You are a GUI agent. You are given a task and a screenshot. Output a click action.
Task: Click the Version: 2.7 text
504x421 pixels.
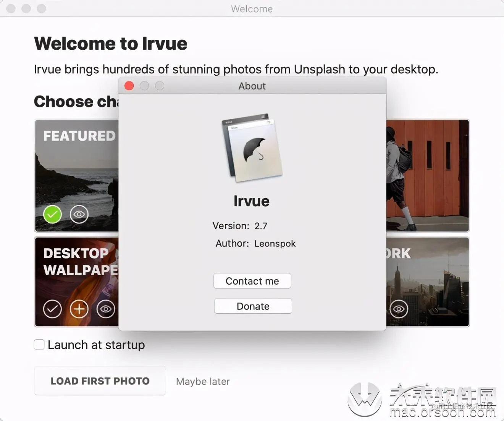240,226
